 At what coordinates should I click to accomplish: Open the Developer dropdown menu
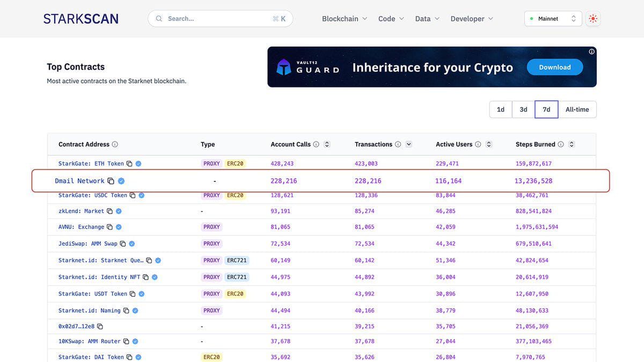(472, 19)
